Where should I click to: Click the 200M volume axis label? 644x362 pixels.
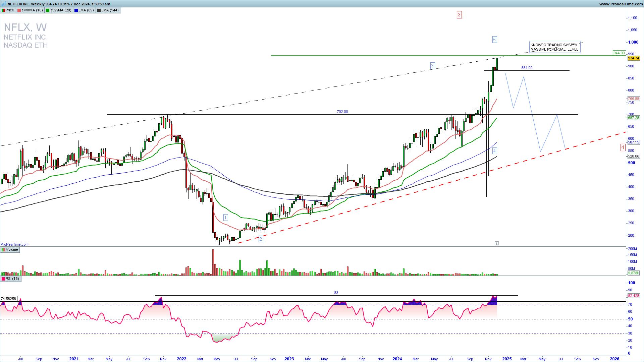pyautogui.click(x=632, y=249)
